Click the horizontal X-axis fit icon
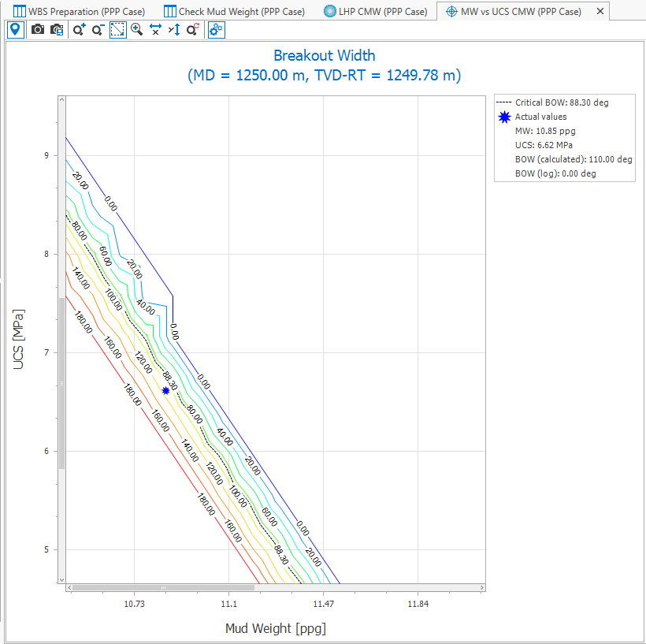The width and height of the screenshot is (646, 644). point(156,30)
